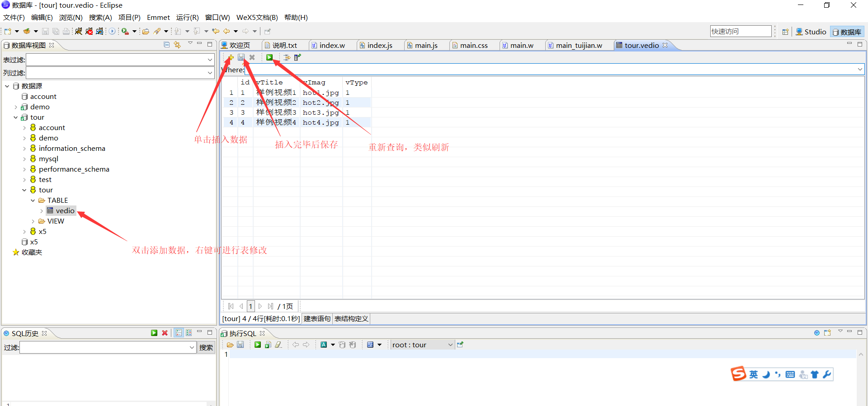The width and height of the screenshot is (868, 406).
Task: Toggle tree layout in SQL history panel
Action: tap(189, 333)
